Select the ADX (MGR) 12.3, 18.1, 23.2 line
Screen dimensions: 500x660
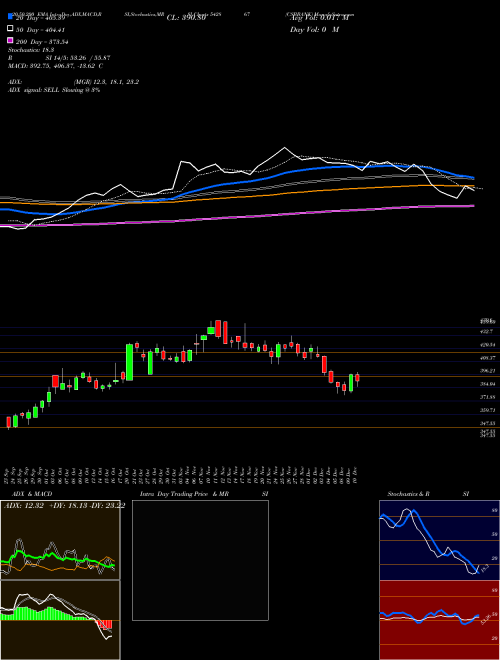[73, 82]
